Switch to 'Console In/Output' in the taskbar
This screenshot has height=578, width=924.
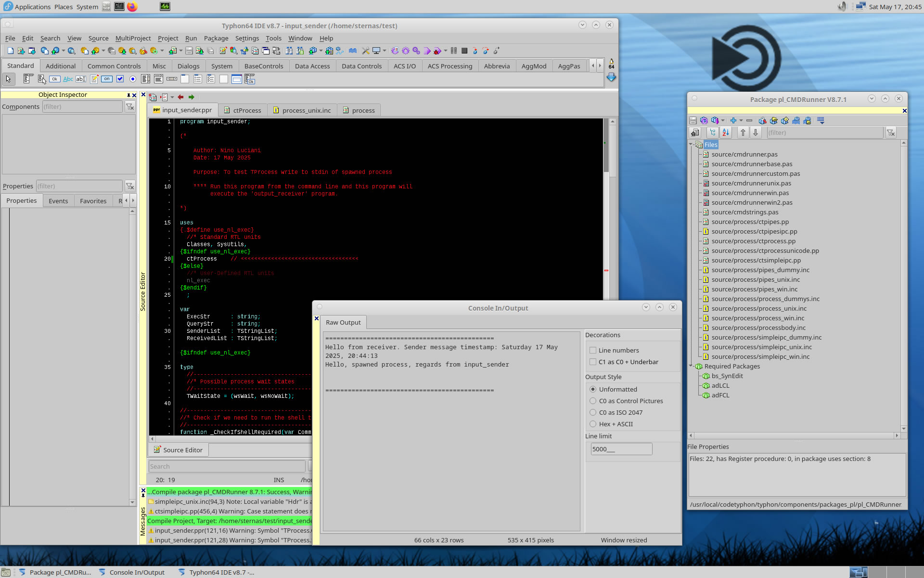point(132,572)
